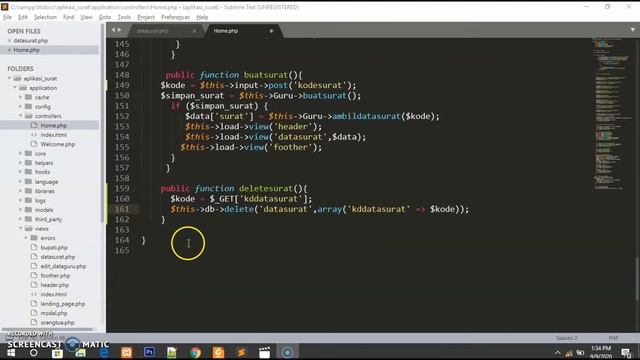The height and width of the screenshot is (360, 640).
Task: Close the datasurat.php tab
Action: pyautogui.click(x=194, y=31)
